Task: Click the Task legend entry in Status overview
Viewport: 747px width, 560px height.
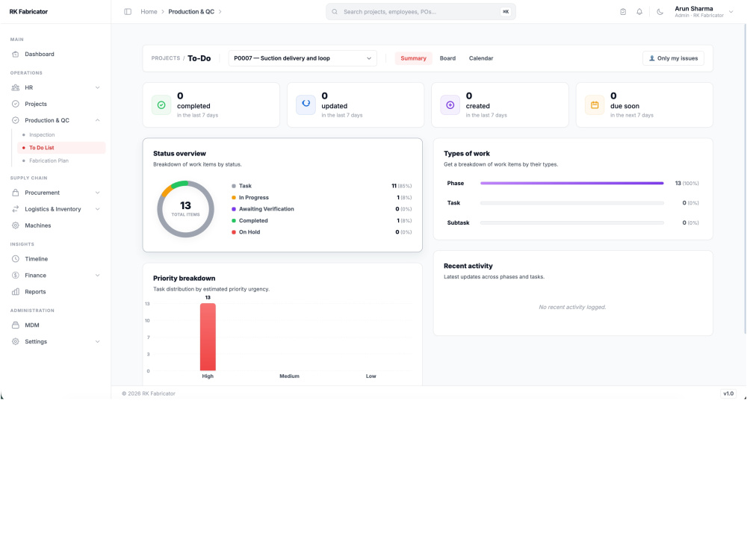Action: click(x=321, y=186)
